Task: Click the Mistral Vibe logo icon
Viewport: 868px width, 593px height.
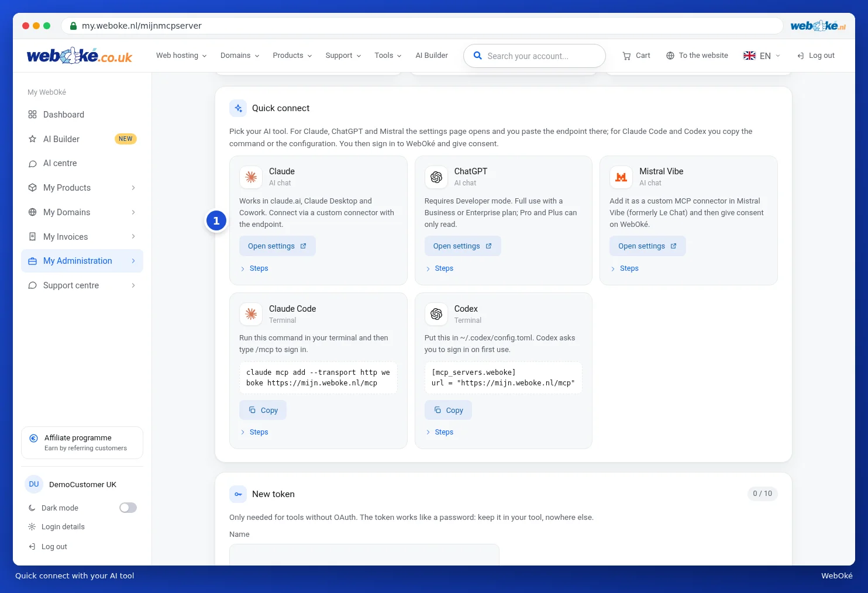Action: (621, 177)
